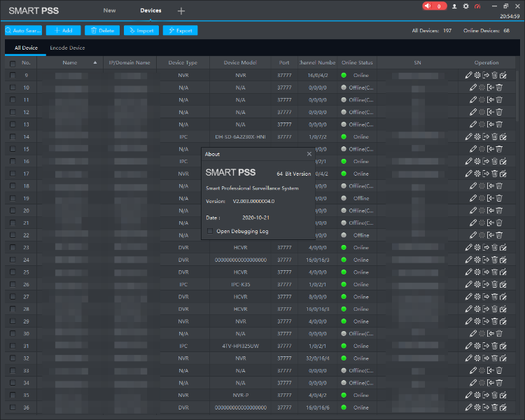
Task: Edit device No. 10 with the pencil icon
Action: coord(472,87)
